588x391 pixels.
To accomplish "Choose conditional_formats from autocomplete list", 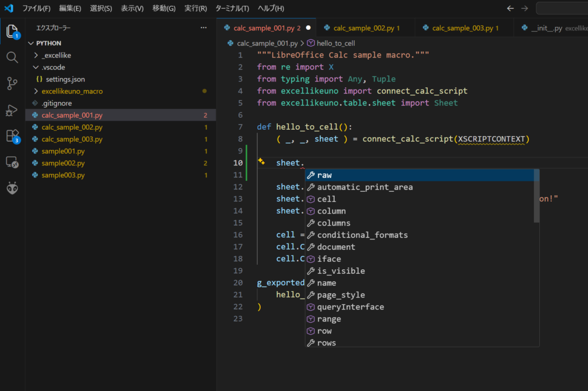I will (362, 235).
